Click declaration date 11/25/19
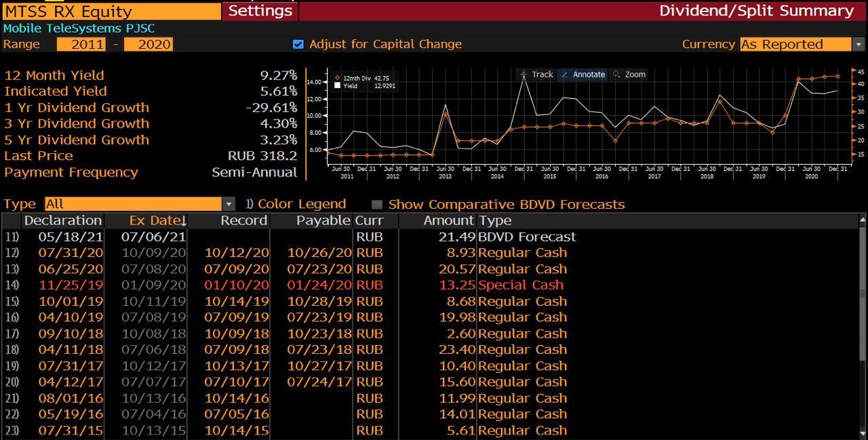The width and height of the screenshot is (868, 440). (x=71, y=285)
